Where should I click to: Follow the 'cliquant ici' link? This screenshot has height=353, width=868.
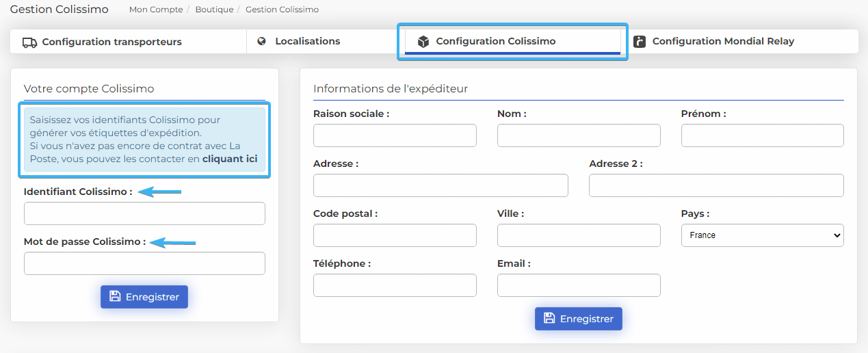pyautogui.click(x=230, y=159)
